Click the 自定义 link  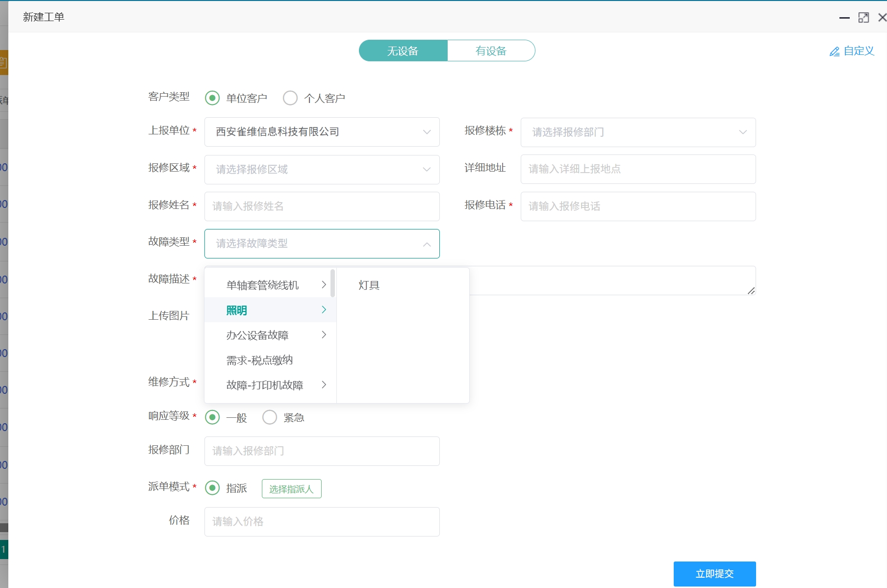coord(858,51)
